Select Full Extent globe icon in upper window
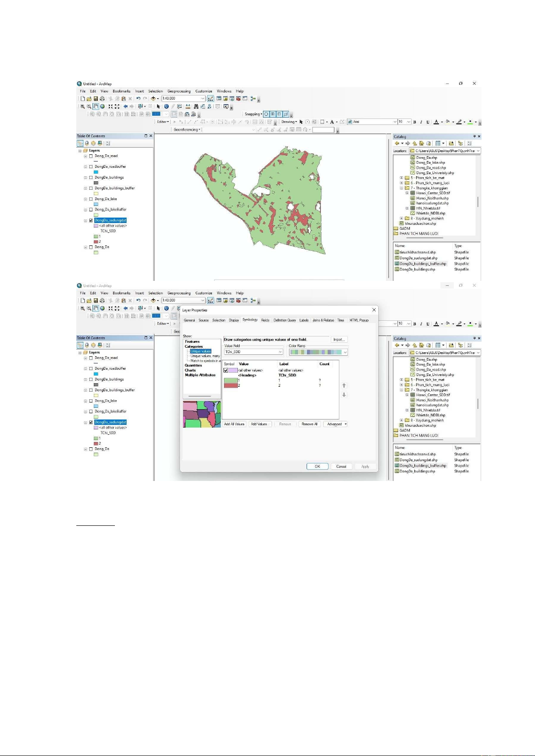Viewport: 535px width, 756px height. coord(102,106)
